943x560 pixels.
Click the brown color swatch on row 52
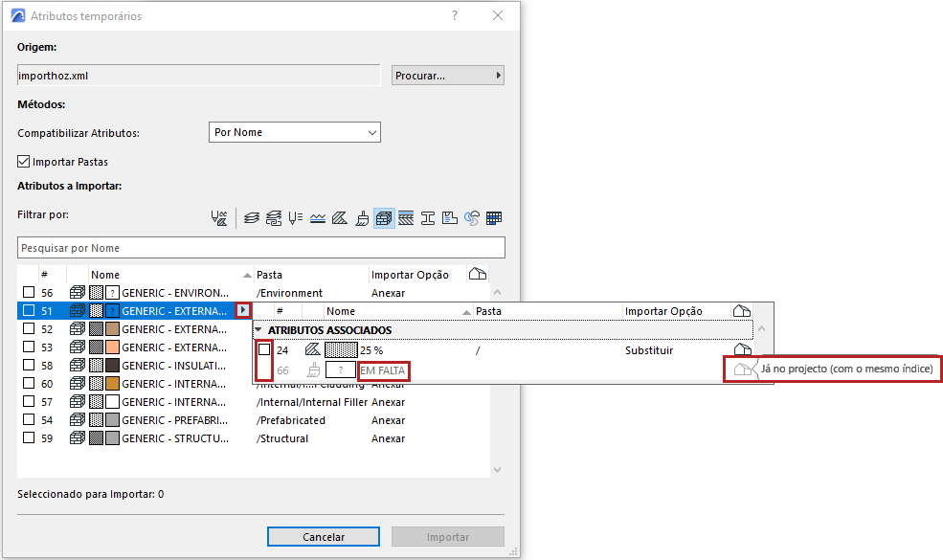coord(112,329)
